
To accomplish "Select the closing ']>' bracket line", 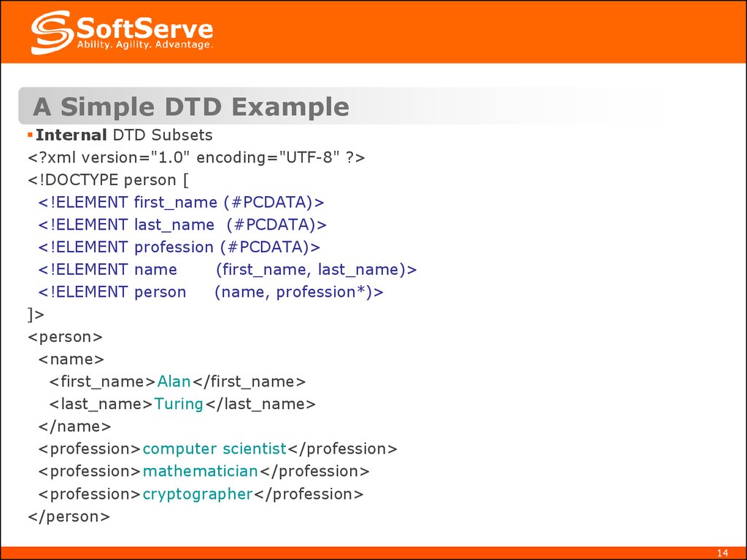I will pyautogui.click(x=35, y=314).
